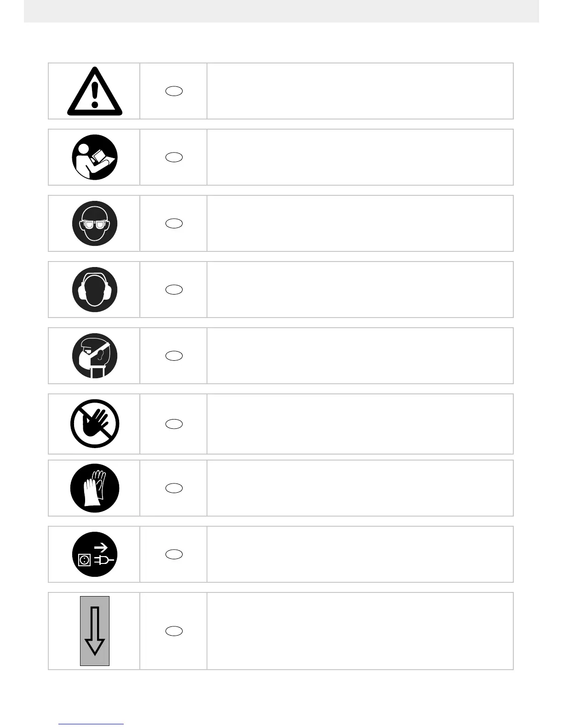Select the oval beside the down arrow

(x=174, y=631)
